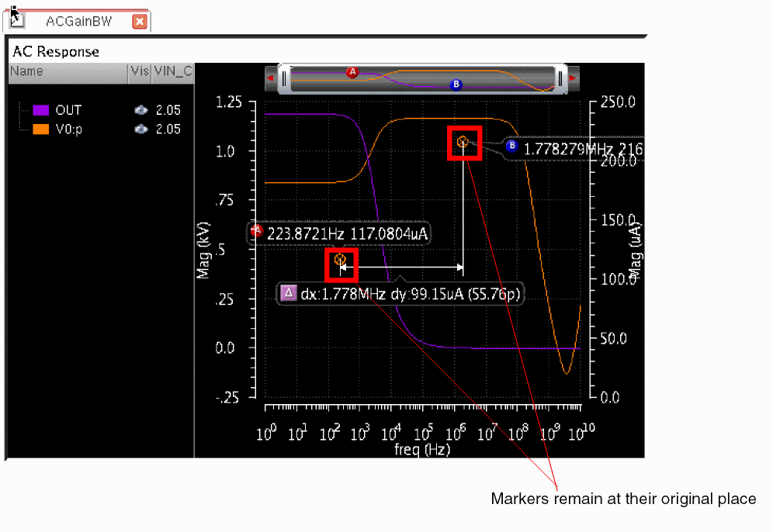Image resolution: width=773 pixels, height=532 pixels.
Task: Click the left red scroll arrow
Action: click(271, 78)
